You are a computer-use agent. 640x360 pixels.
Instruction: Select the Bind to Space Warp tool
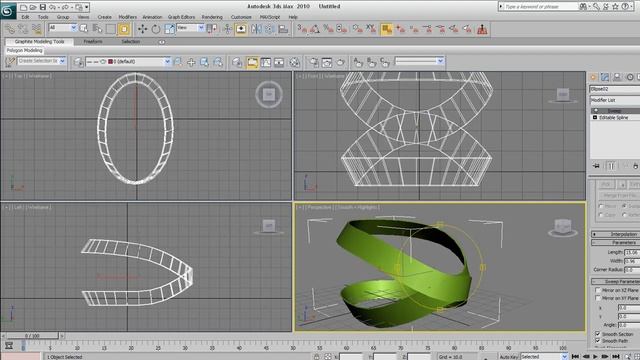(x=37, y=29)
